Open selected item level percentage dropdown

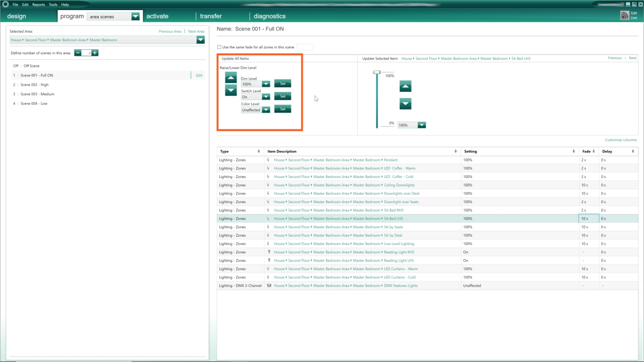point(422,125)
